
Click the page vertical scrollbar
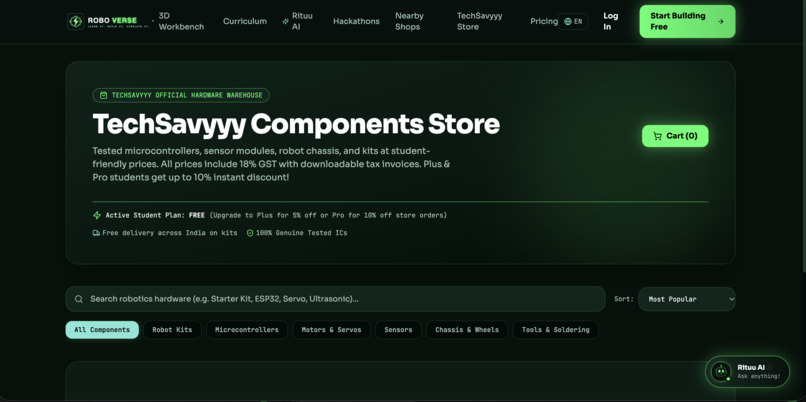(803, 136)
